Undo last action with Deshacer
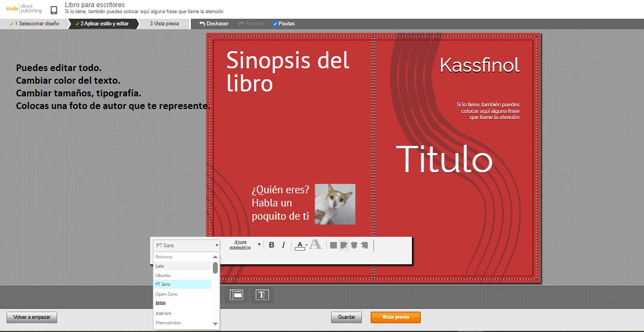Viewport: 644px width, 332px height. (x=214, y=24)
